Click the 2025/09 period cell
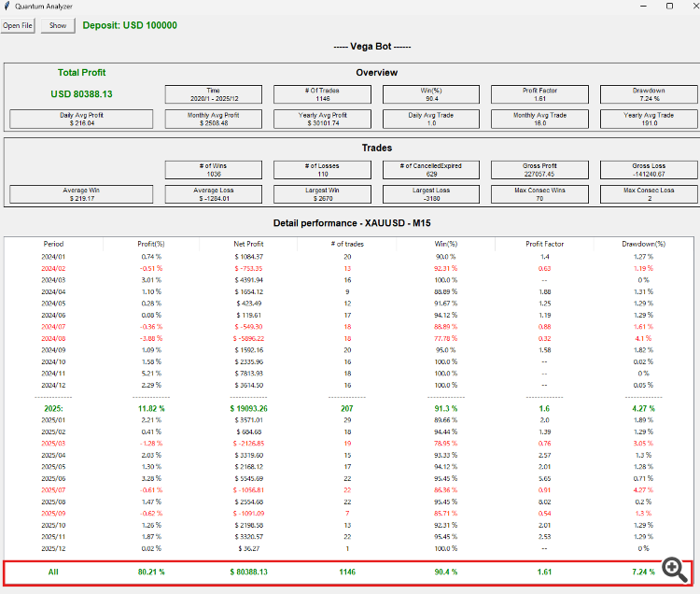700x594 pixels. pos(53,513)
